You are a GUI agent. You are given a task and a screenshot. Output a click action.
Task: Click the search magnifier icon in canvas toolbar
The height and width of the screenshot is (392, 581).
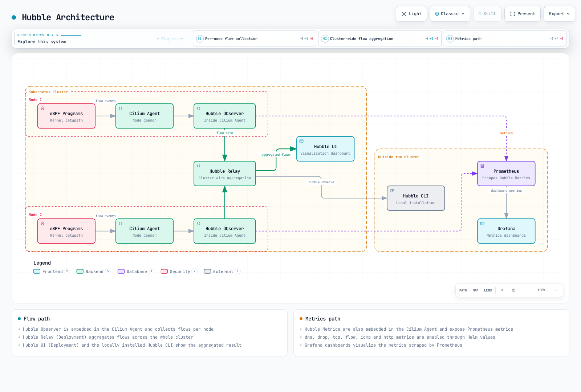(502, 290)
